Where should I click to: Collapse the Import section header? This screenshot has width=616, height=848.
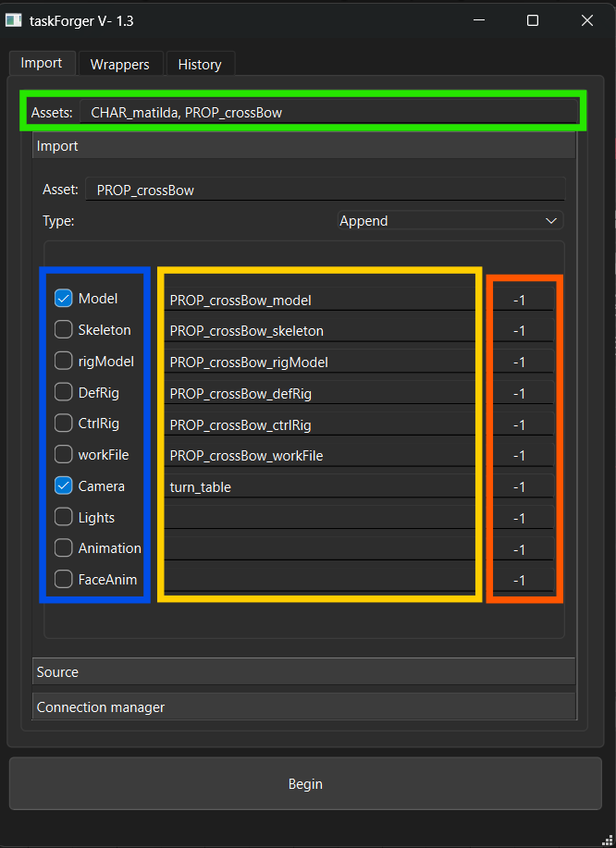click(x=303, y=146)
